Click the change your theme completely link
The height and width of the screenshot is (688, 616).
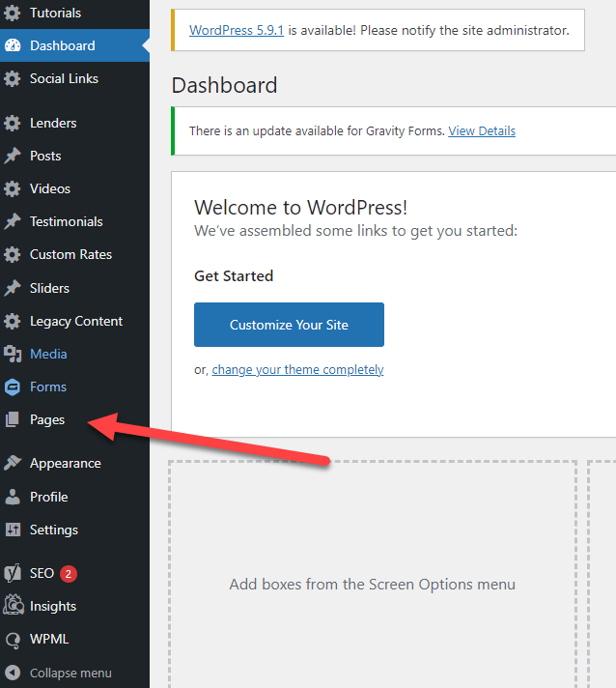(x=297, y=369)
